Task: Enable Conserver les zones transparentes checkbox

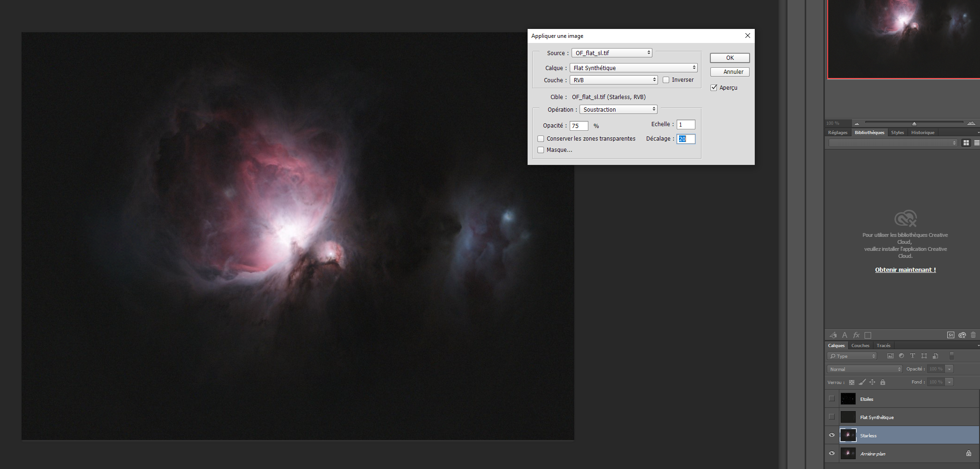Action: [x=541, y=139]
